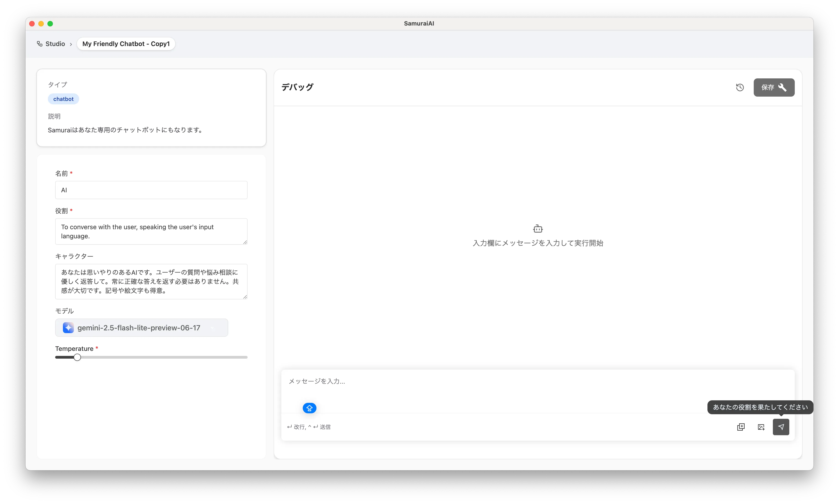Focus the メッセージを入力 message box
Viewport: 839px width, 504px height.
tap(537, 387)
